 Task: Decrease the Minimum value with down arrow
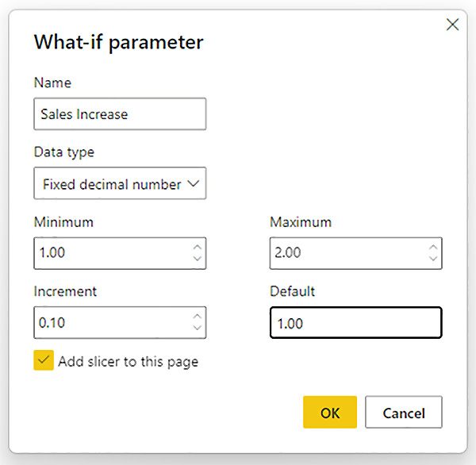pos(197,259)
